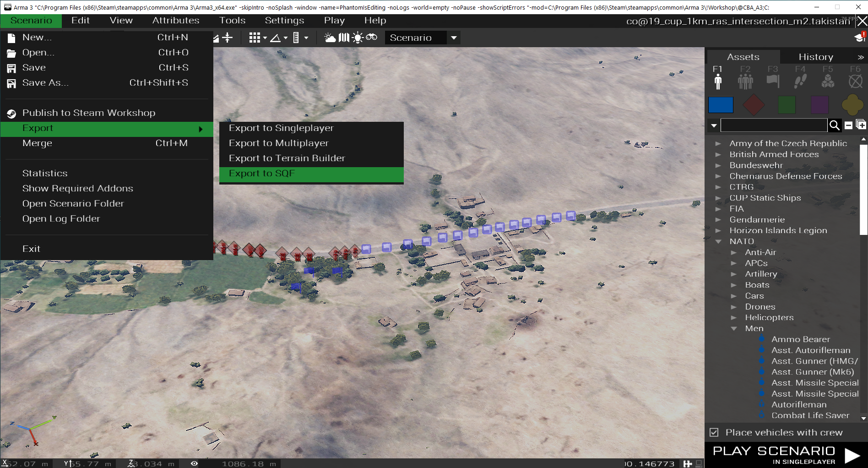
Task: Click the Save As floppy icon
Action: click(x=11, y=83)
